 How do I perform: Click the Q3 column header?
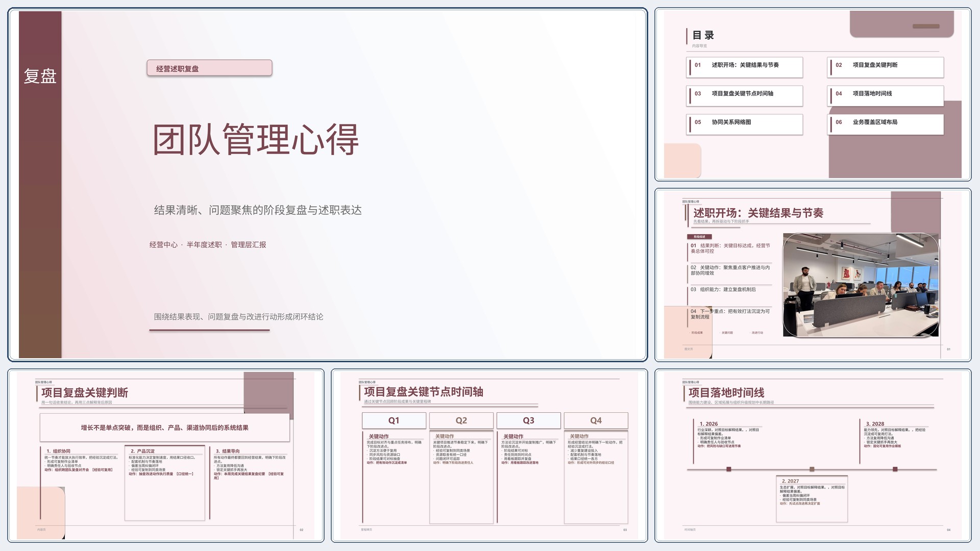[x=529, y=420]
